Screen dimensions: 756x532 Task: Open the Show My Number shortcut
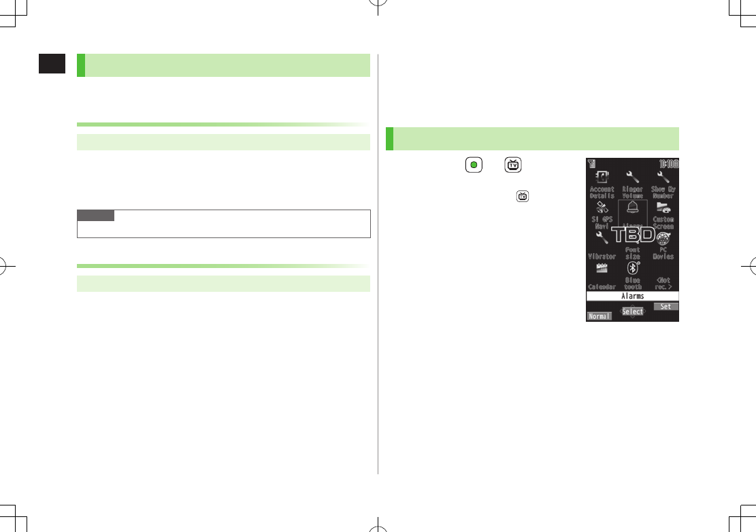click(x=663, y=178)
